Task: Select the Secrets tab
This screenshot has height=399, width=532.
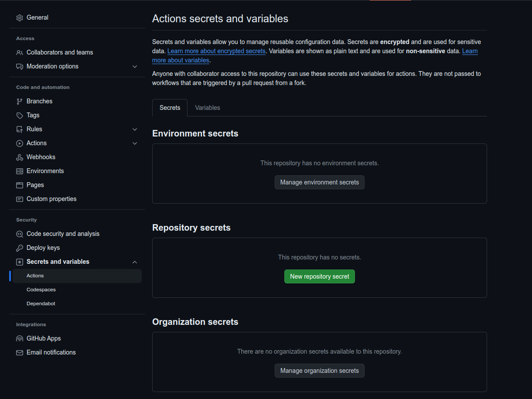Action: pyautogui.click(x=170, y=108)
